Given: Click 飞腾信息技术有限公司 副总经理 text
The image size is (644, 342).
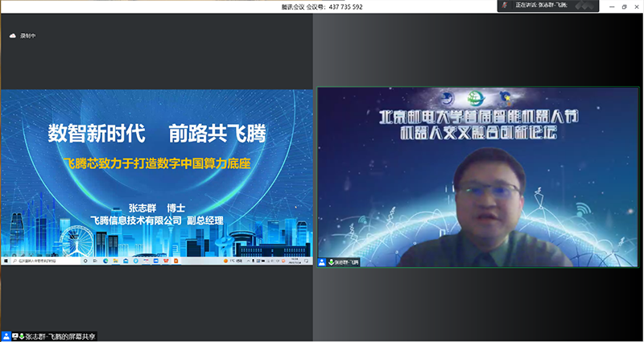Looking at the screenshot, I should point(157,220).
